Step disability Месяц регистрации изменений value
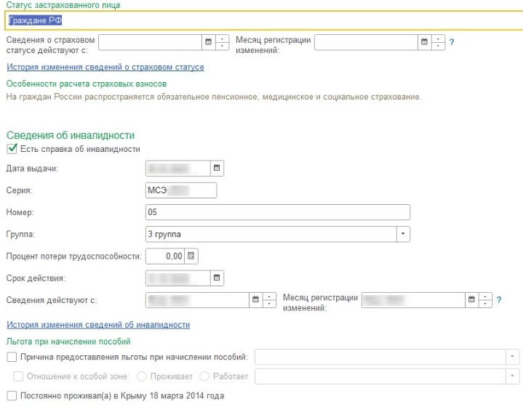The image size is (523, 420). 485,299
